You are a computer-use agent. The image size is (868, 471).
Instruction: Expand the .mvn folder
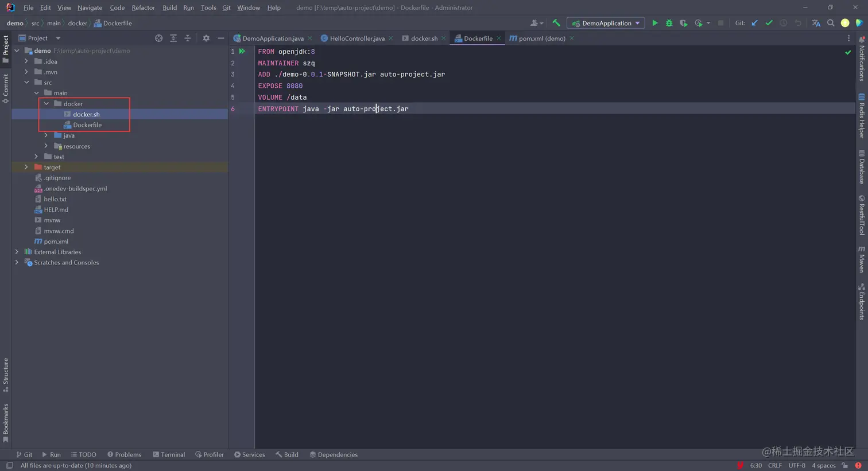[26, 72]
